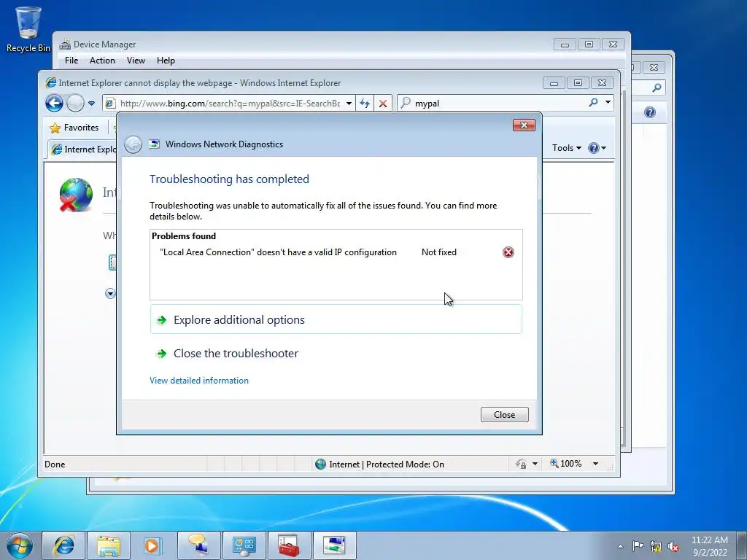Show hidden tray icons arrow
Image resolution: width=747 pixels, height=560 pixels.
pos(620,546)
